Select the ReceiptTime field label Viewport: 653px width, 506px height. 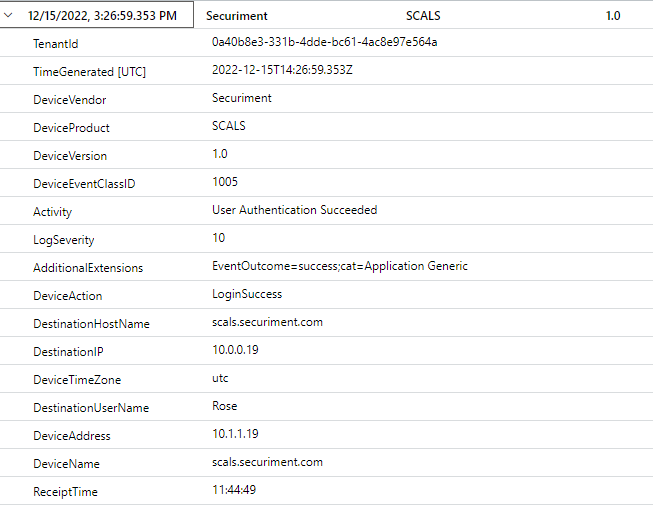(65, 492)
